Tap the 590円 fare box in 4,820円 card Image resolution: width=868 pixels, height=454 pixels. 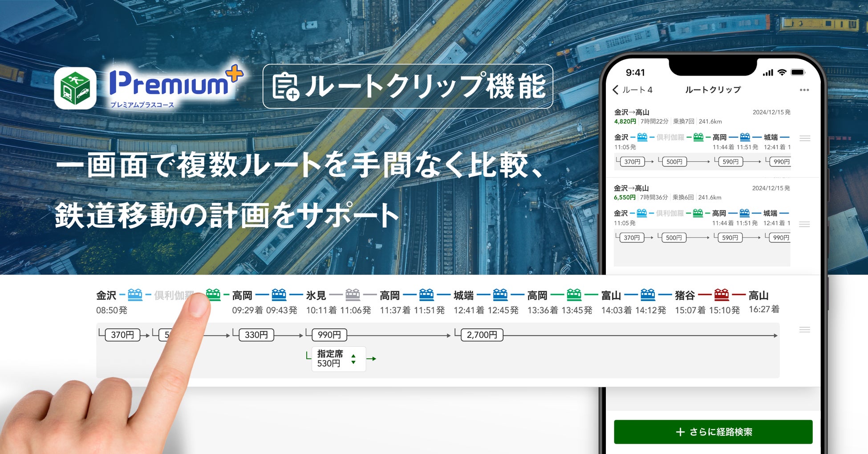pyautogui.click(x=730, y=162)
